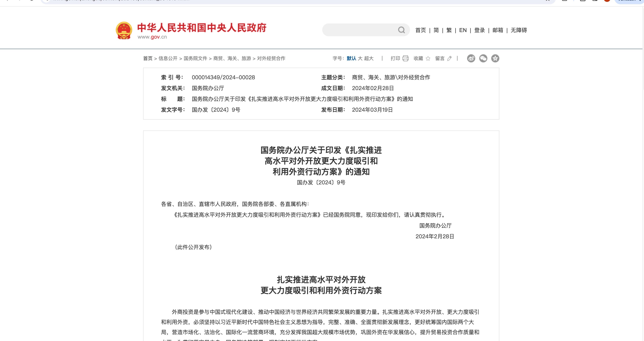
Task: Click the 标题 row title text in the table
Action: click(x=302, y=99)
